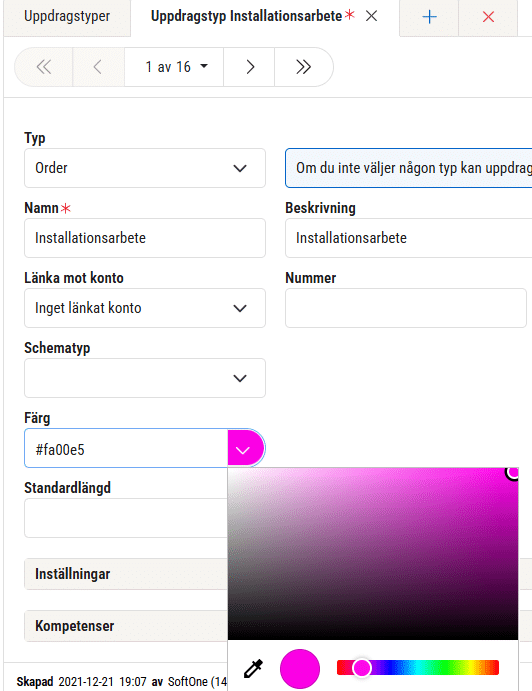532x691 pixels.
Task: Open record selector '1 av 16'
Action: [174, 67]
